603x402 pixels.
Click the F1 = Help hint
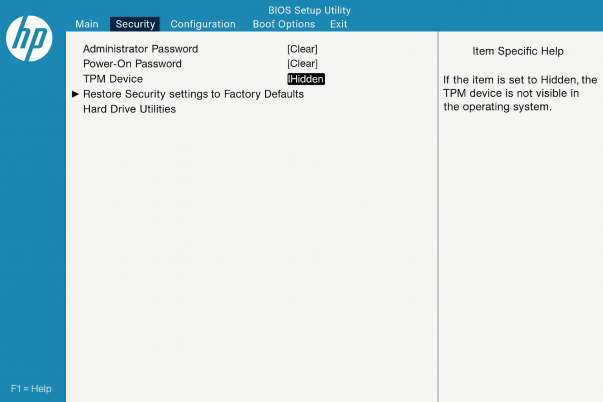click(x=31, y=388)
